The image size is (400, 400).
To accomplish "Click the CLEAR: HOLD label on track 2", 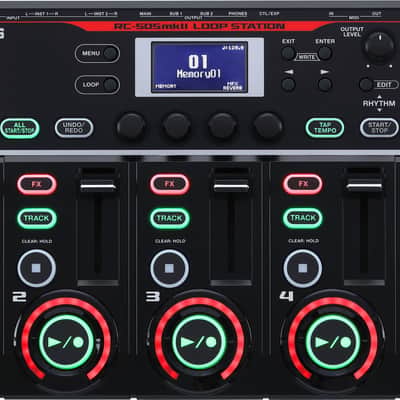I will (x=37, y=241).
